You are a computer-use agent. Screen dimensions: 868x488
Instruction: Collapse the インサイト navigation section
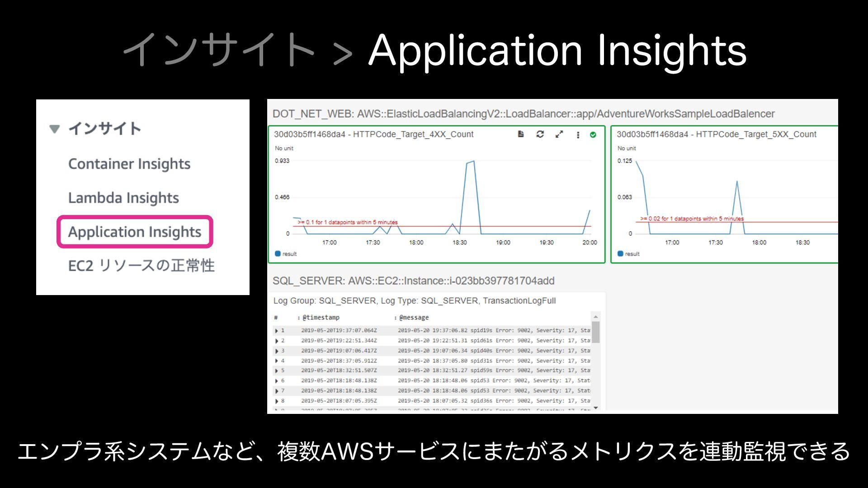(x=55, y=129)
